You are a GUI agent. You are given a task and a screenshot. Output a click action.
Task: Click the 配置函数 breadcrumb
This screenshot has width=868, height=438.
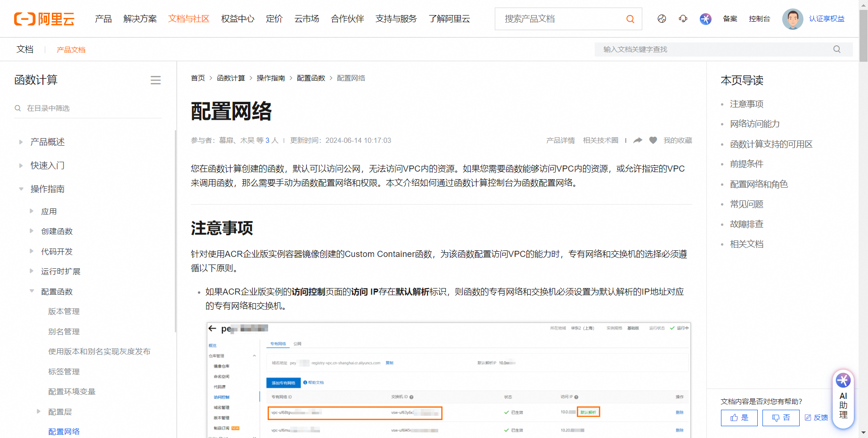[x=311, y=78]
